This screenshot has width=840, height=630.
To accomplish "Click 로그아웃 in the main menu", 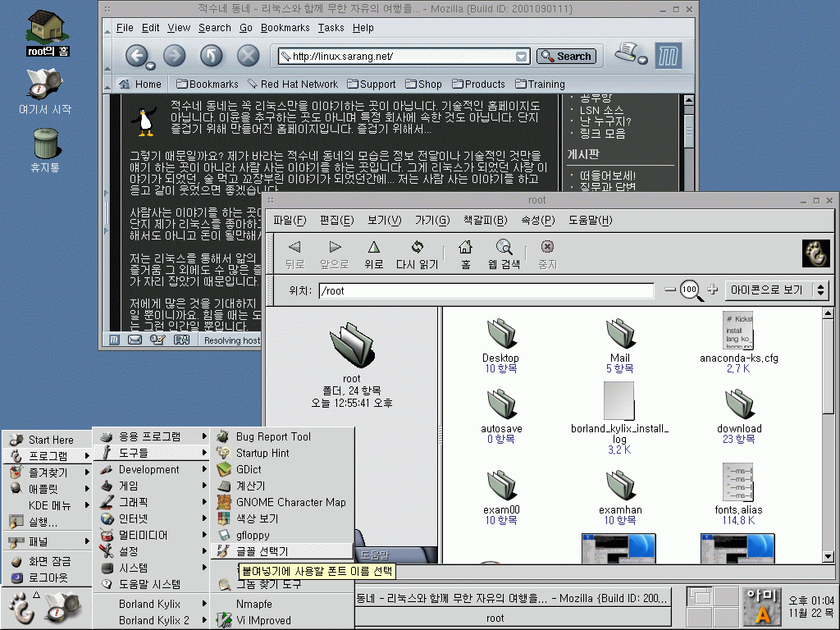I will click(48, 577).
